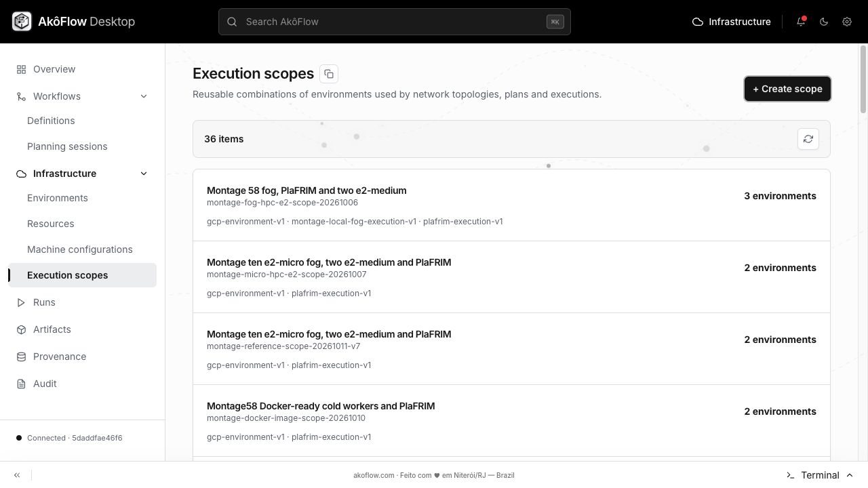
Task: Click the search magnifier icon
Action: click(232, 22)
